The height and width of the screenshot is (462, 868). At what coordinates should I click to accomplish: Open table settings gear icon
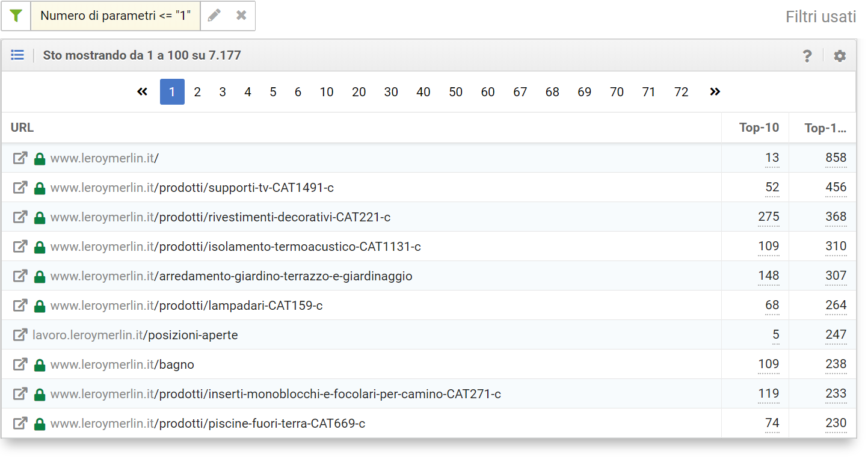(x=840, y=56)
